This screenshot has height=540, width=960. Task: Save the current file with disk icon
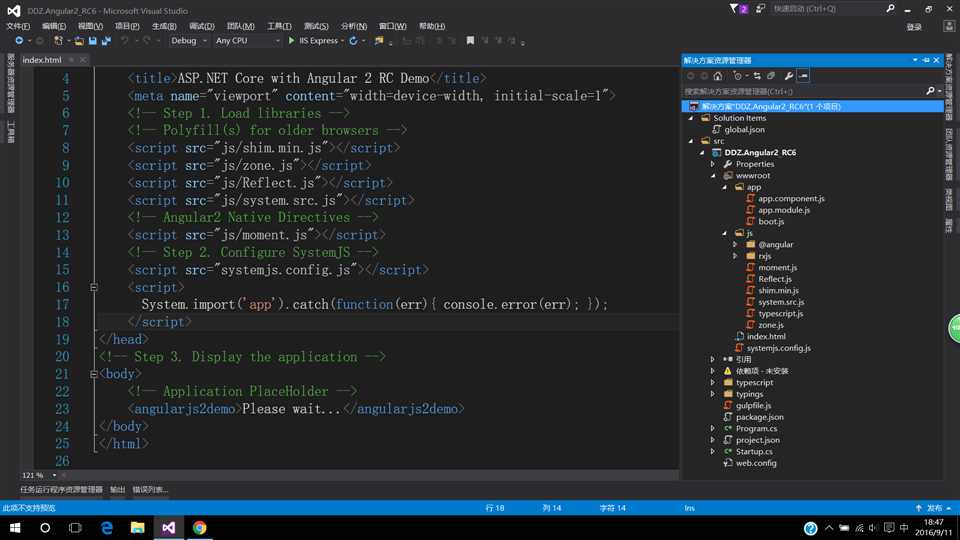92,40
